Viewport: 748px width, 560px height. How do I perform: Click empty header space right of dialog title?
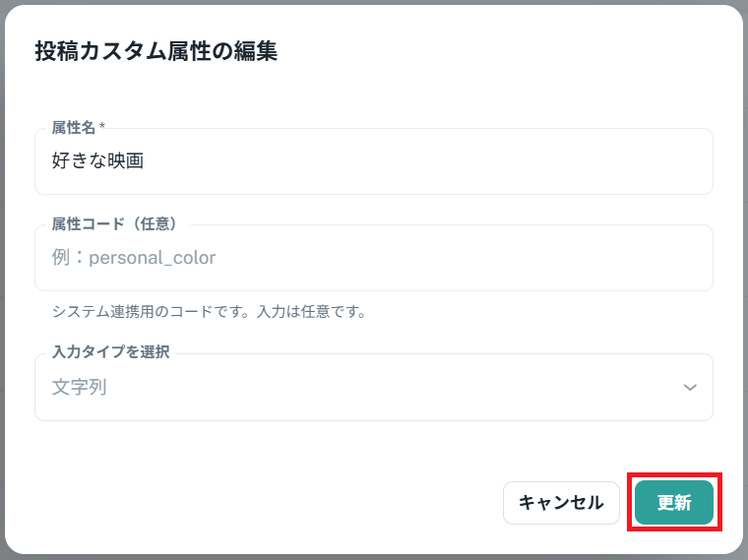[512, 52]
